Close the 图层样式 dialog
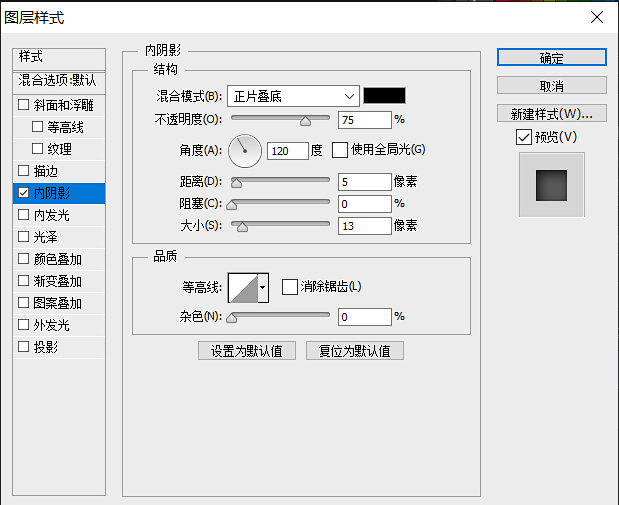This screenshot has width=619, height=505. [596, 17]
